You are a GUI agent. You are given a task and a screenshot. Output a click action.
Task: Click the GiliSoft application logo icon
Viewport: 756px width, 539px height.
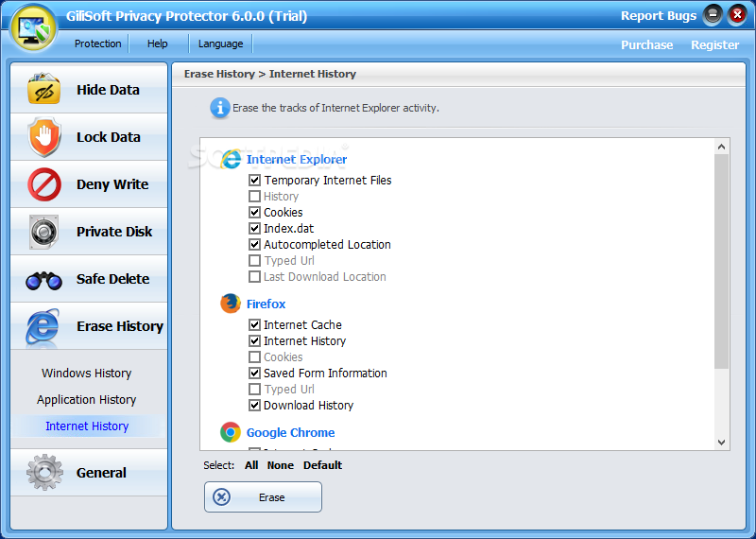click(x=34, y=27)
